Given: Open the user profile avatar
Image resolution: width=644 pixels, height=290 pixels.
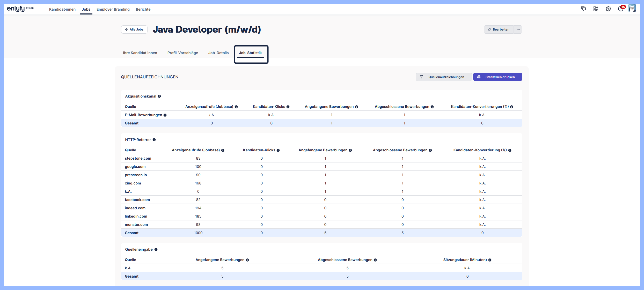Looking at the screenshot, I should pos(632,9).
